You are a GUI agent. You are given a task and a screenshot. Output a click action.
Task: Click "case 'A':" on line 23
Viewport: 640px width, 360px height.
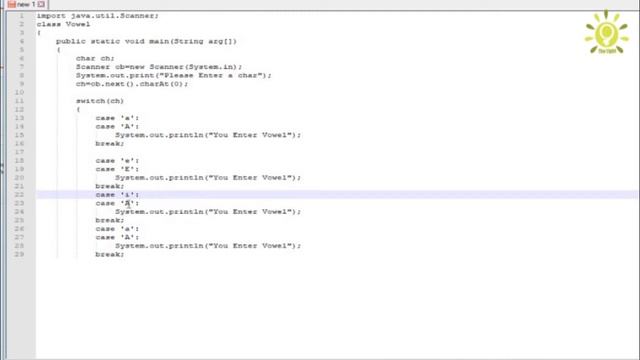click(x=117, y=203)
